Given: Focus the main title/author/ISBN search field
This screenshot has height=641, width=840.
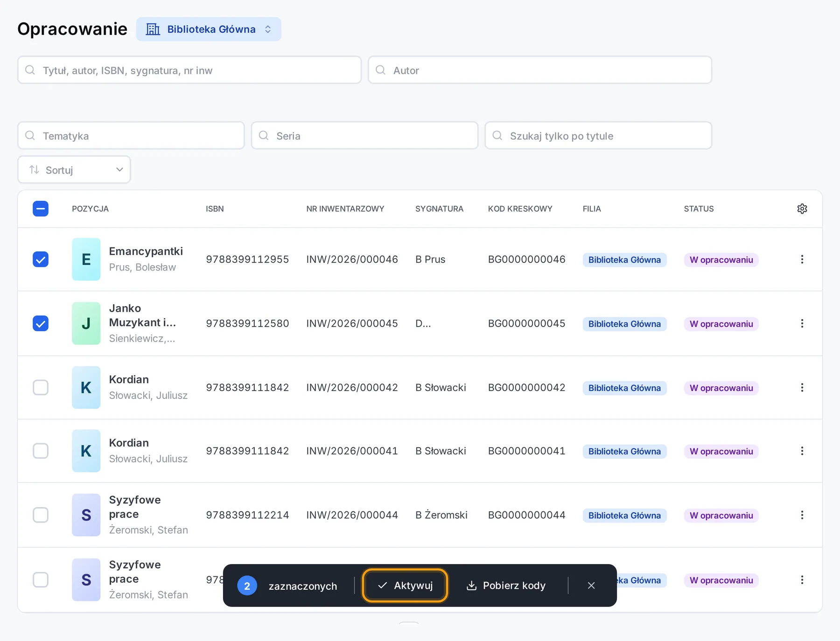Looking at the screenshot, I should coord(189,70).
